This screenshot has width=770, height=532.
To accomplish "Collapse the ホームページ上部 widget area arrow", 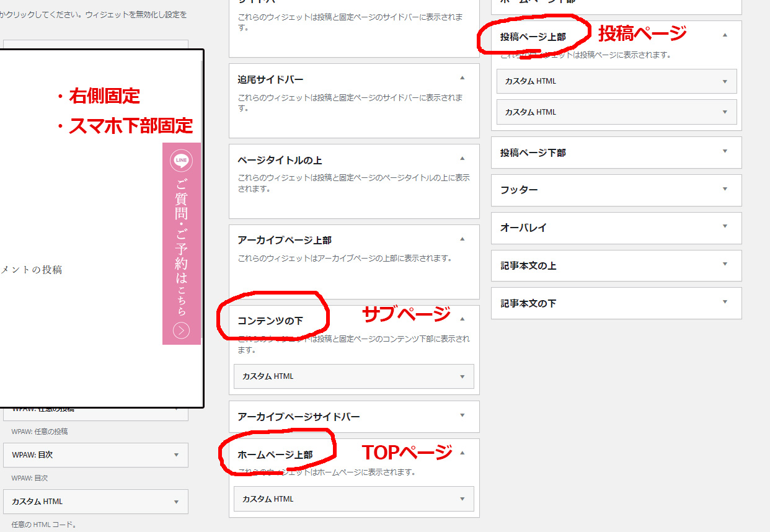I will pyautogui.click(x=462, y=453).
